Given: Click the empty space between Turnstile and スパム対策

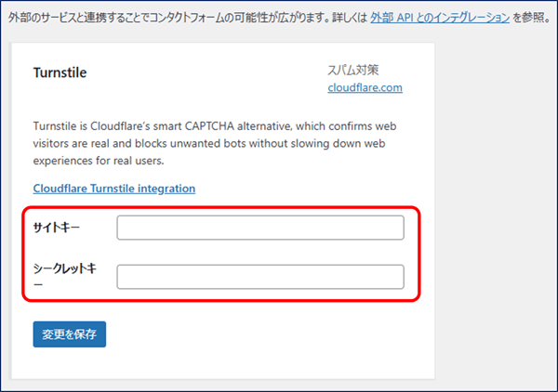Looking at the screenshot, I should (x=206, y=72).
